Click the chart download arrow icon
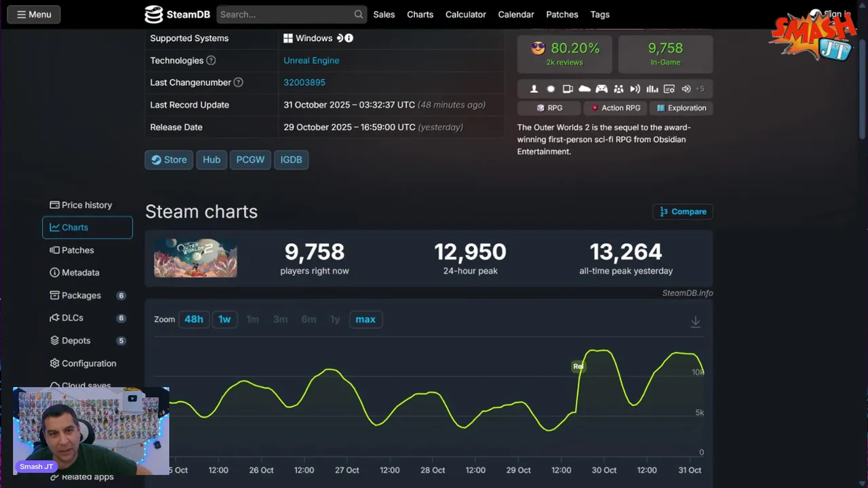The width and height of the screenshot is (868, 488). pos(695,322)
